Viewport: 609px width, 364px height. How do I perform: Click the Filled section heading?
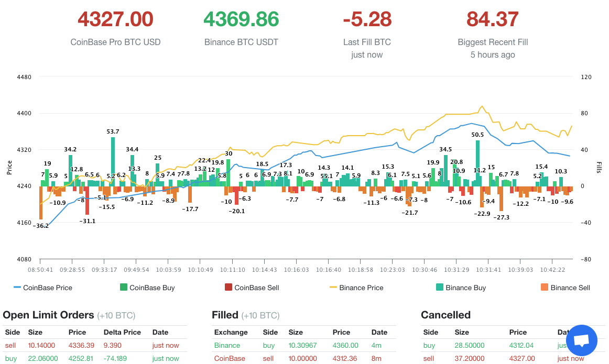225,315
